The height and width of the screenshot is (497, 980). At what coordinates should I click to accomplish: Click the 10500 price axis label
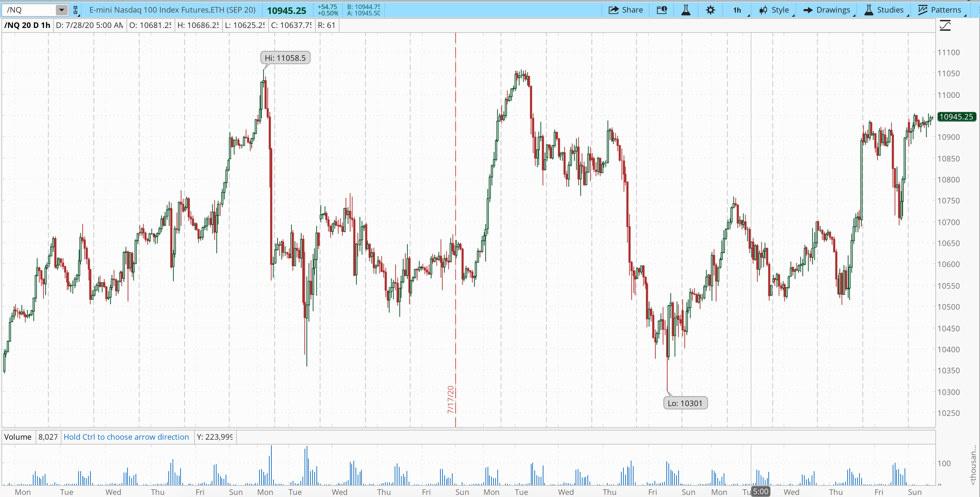coord(949,307)
